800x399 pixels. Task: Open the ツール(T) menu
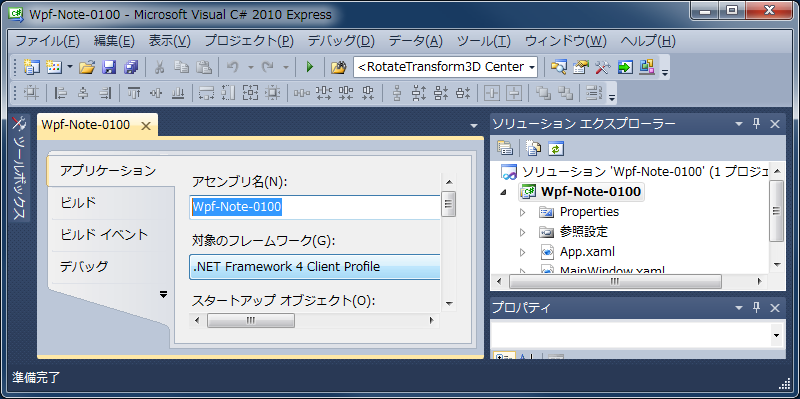pyautogui.click(x=484, y=41)
